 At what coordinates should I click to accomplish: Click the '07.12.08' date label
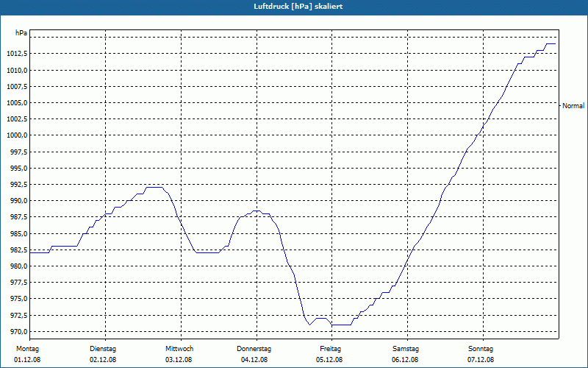481,360
